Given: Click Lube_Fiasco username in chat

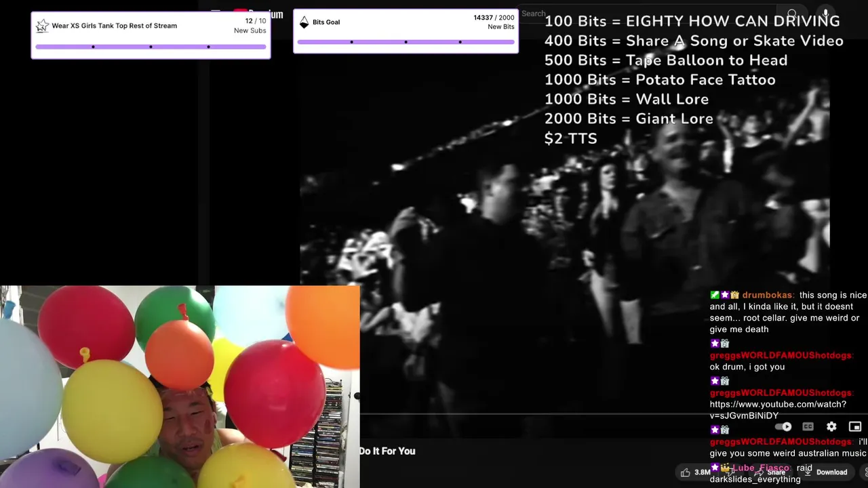Looking at the screenshot, I should (760, 468).
